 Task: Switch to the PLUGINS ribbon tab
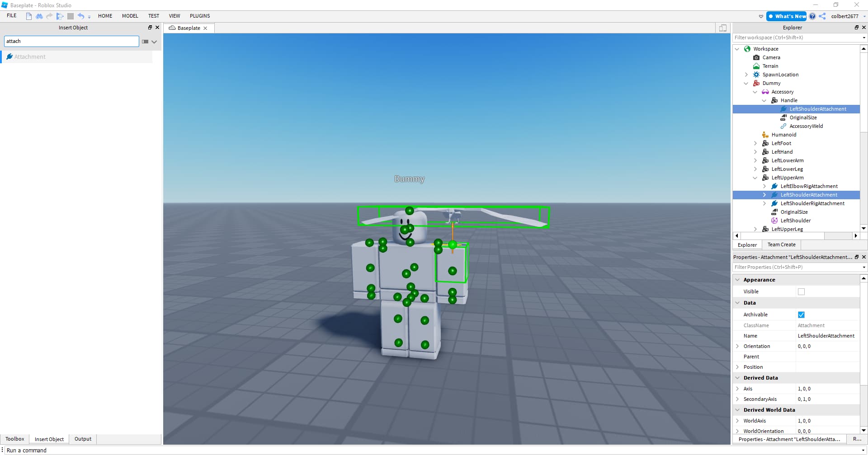point(200,16)
